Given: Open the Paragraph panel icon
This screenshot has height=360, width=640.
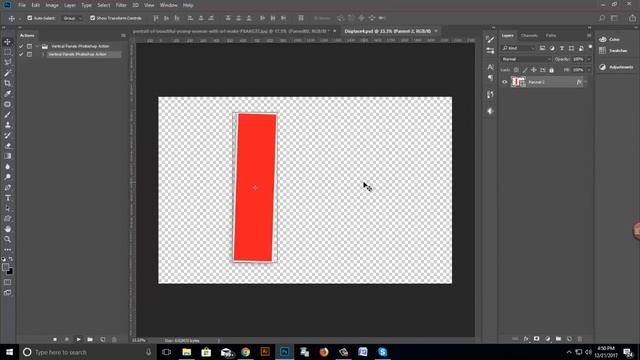Looking at the screenshot, I should [490, 78].
